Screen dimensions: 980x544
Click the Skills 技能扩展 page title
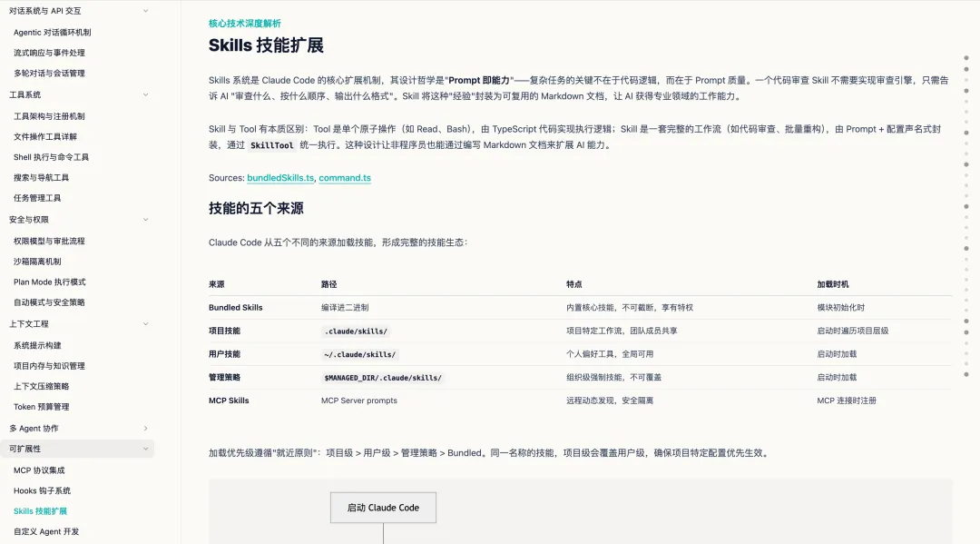(266, 45)
